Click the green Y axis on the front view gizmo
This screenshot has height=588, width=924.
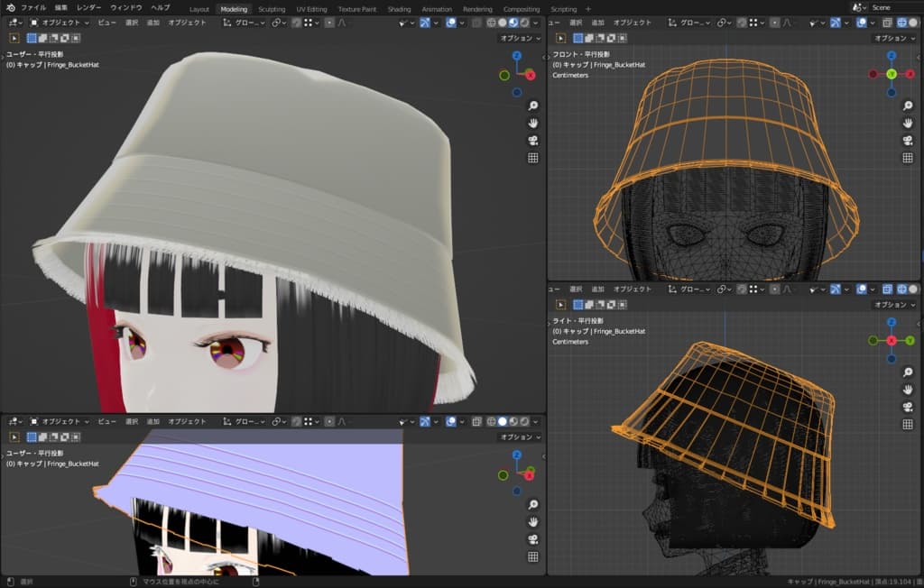click(x=891, y=74)
